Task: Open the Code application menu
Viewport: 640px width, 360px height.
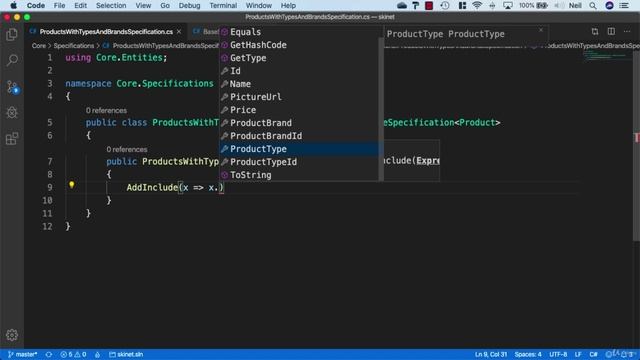Action: click(36, 5)
